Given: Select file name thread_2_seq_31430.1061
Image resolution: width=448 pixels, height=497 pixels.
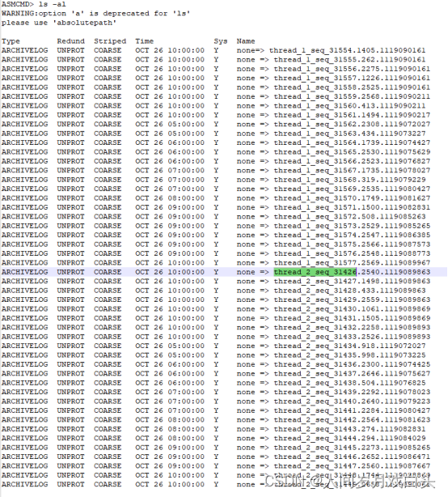Looking at the screenshot, I should [x=352, y=309].
